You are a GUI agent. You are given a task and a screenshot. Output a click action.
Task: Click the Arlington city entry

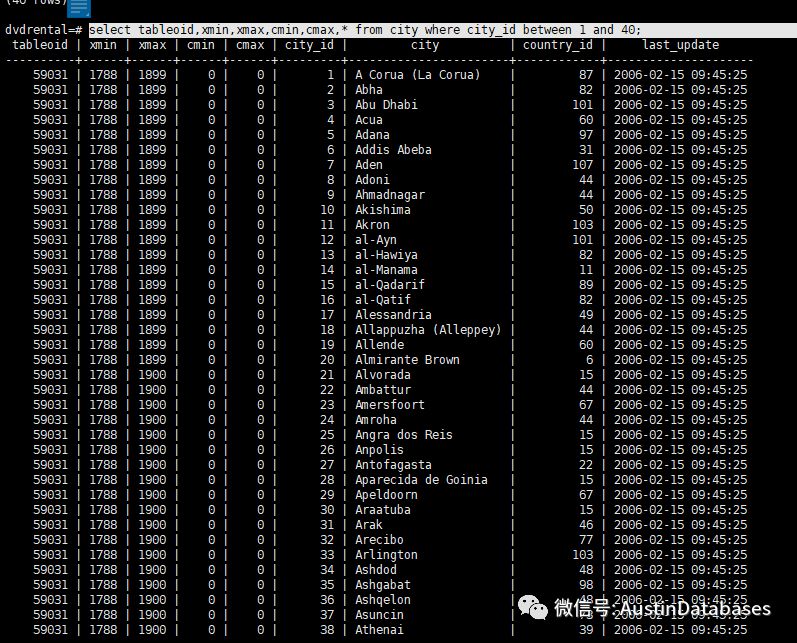(x=386, y=555)
